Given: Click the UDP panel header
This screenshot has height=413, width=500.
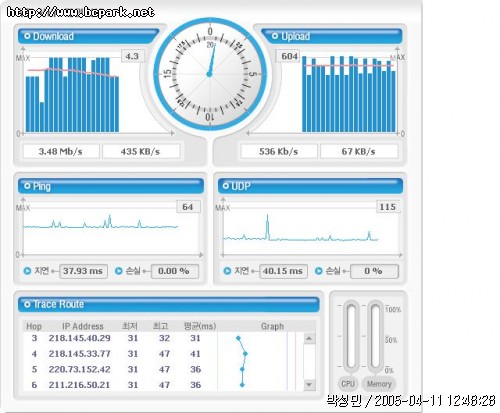Looking at the screenshot, I should (310, 186).
